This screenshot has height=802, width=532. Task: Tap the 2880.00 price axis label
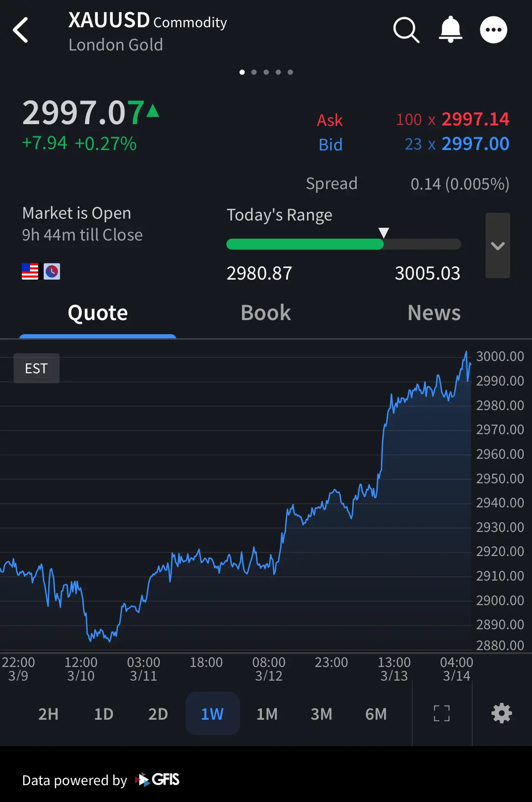(x=500, y=645)
